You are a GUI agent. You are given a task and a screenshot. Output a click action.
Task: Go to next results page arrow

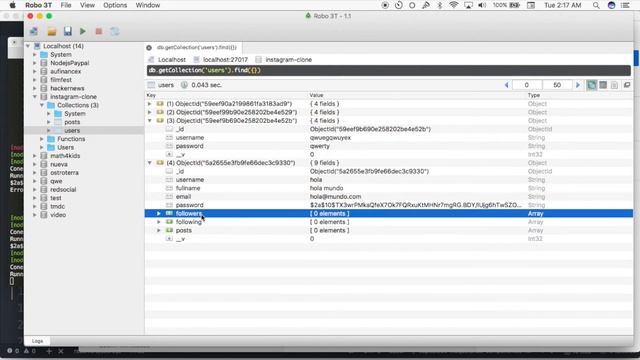[x=578, y=85]
